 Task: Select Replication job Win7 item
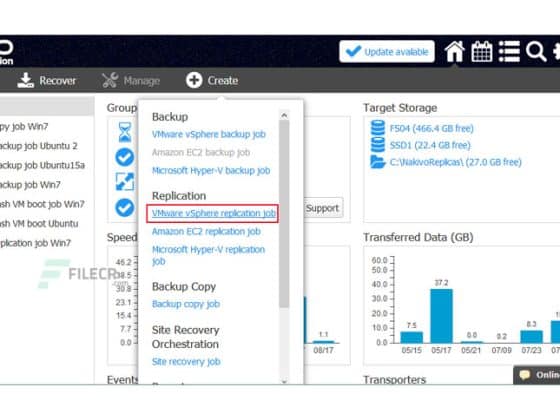[35, 243]
